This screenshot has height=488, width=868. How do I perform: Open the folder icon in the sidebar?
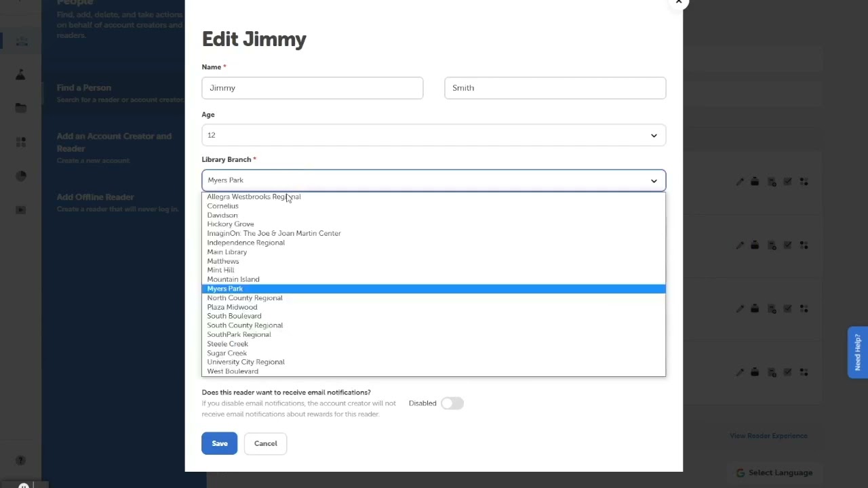21,108
